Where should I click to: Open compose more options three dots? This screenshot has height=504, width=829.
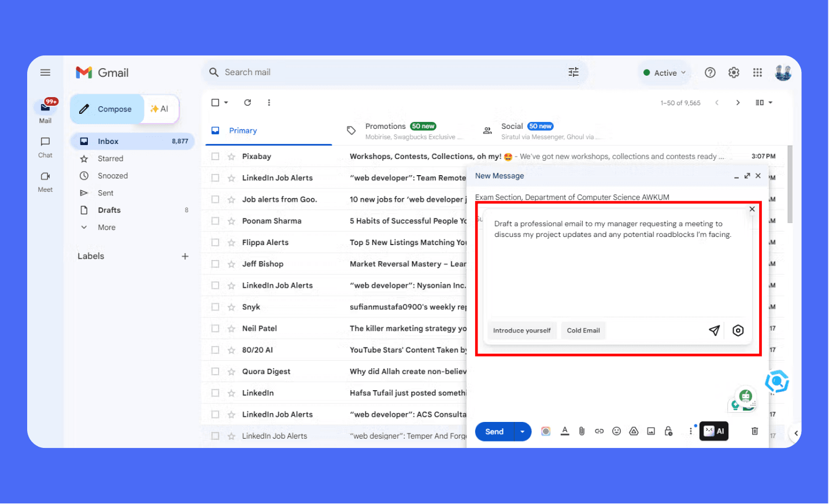(x=690, y=431)
